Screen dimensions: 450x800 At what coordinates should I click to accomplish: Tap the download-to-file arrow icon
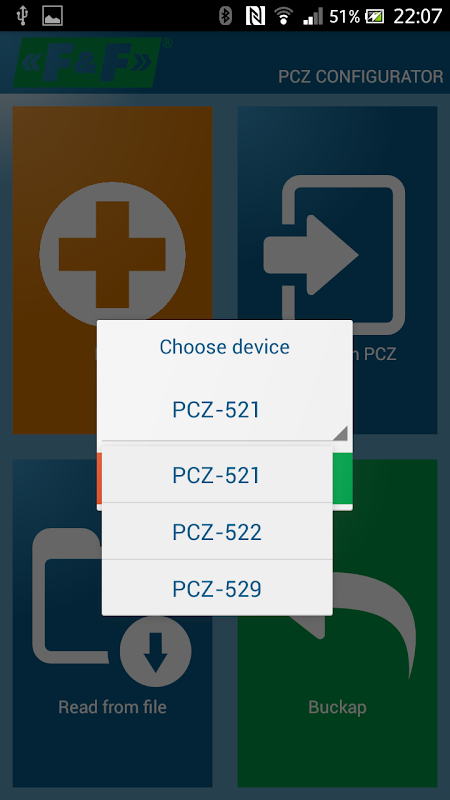pyautogui.click(x=156, y=652)
